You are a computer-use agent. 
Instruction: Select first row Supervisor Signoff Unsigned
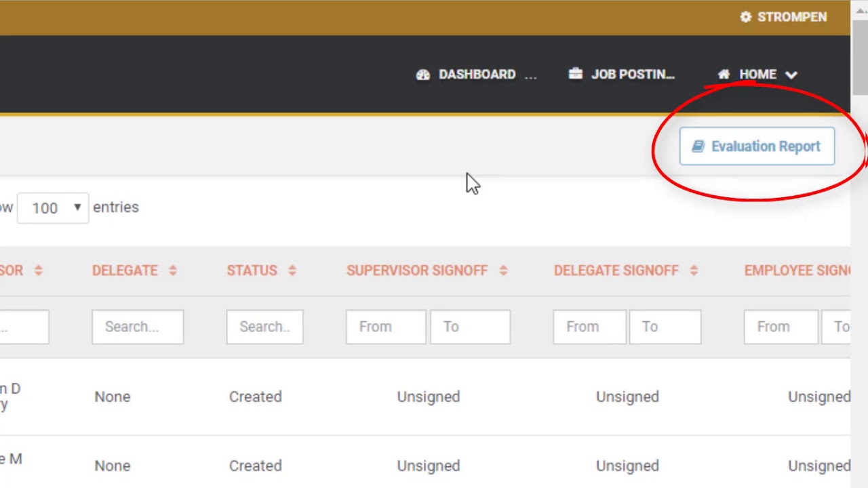click(x=429, y=396)
